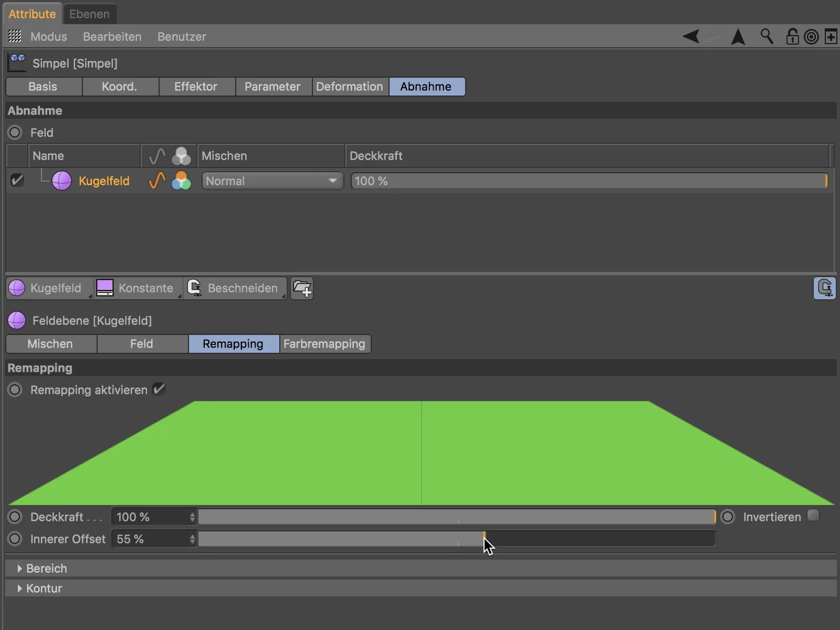Click the Remapping Deckkraft slider bar
840x630 pixels.
457,517
